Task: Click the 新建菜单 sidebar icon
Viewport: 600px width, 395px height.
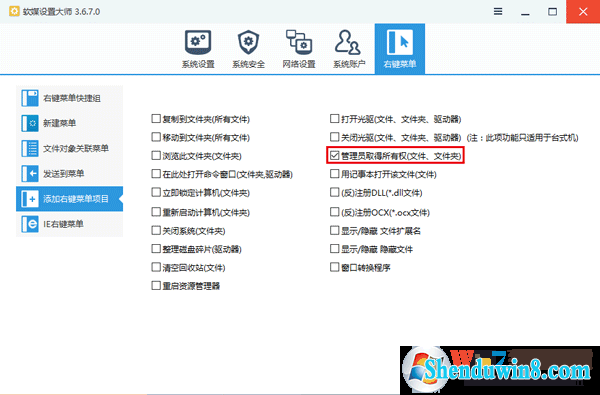Action: [x=29, y=123]
